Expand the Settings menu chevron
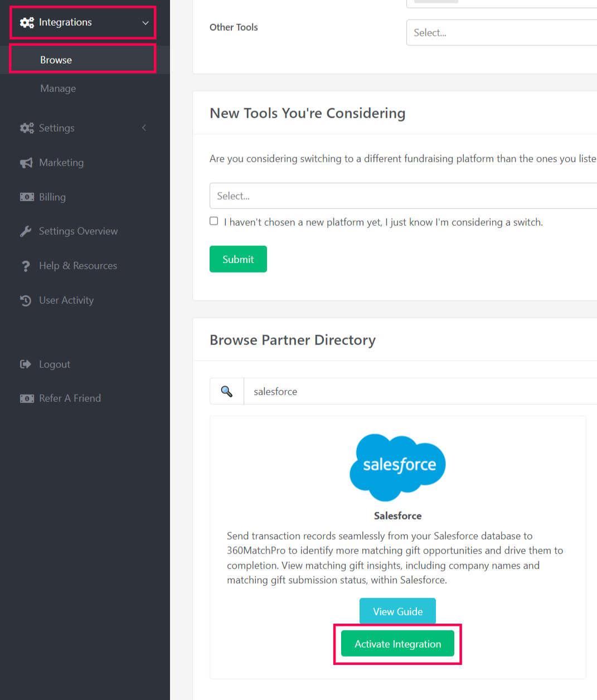The width and height of the screenshot is (597, 700). click(x=144, y=128)
